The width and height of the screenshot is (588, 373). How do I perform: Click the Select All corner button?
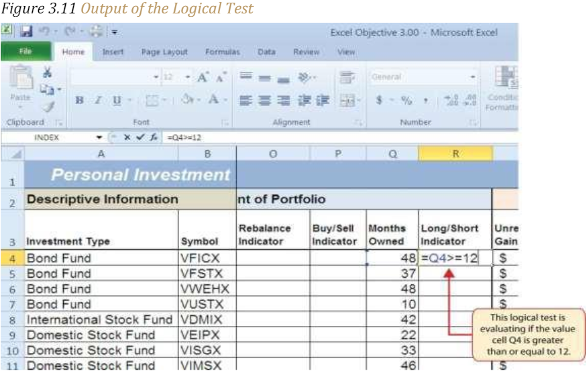(12, 154)
